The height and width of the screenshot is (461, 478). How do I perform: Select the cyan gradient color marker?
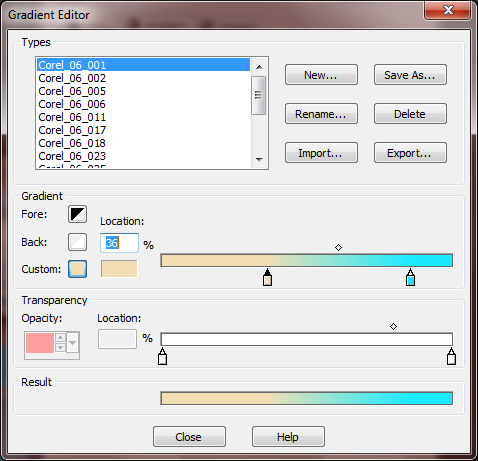point(411,278)
